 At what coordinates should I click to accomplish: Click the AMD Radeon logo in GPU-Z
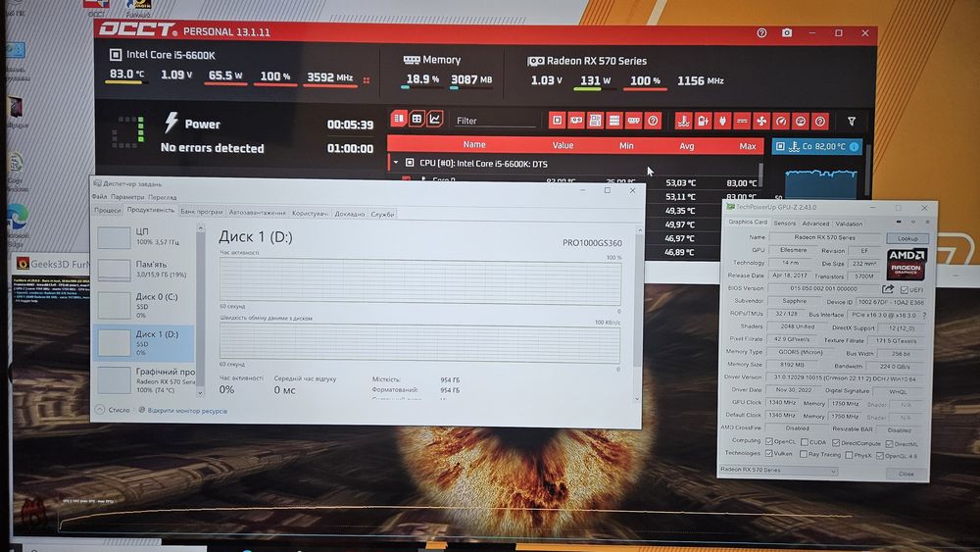point(906,263)
